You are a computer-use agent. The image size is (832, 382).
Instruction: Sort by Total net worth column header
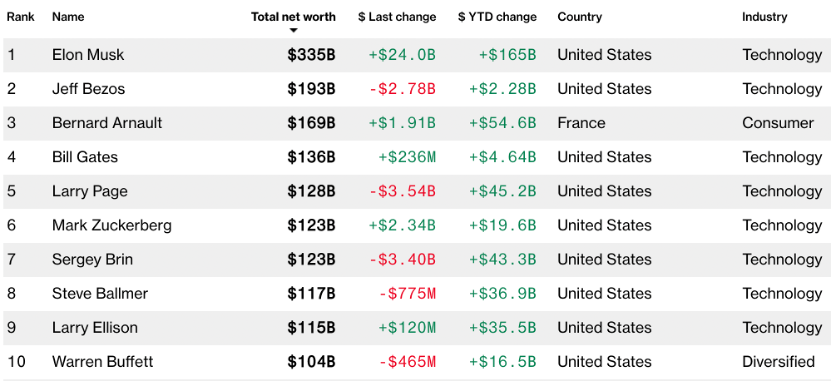pyautogui.click(x=293, y=16)
